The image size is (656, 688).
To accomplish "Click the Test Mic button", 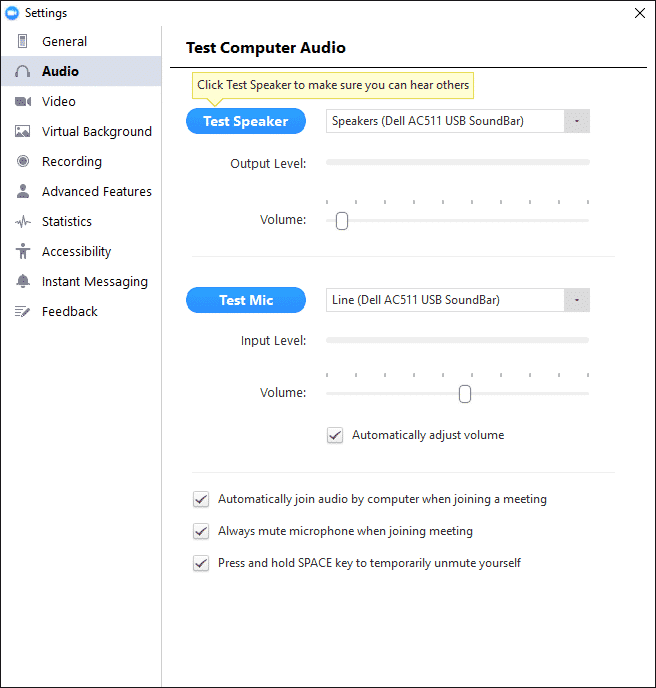I will tap(246, 300).
